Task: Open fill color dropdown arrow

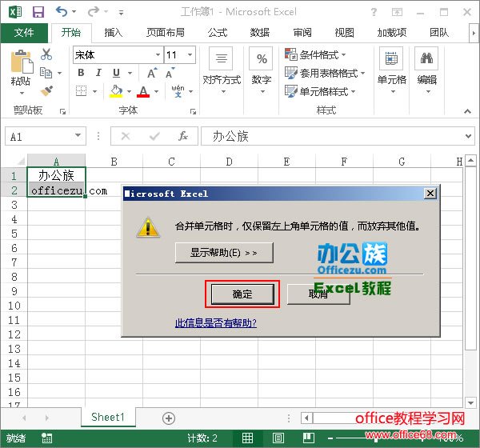Action: (129, 91)
